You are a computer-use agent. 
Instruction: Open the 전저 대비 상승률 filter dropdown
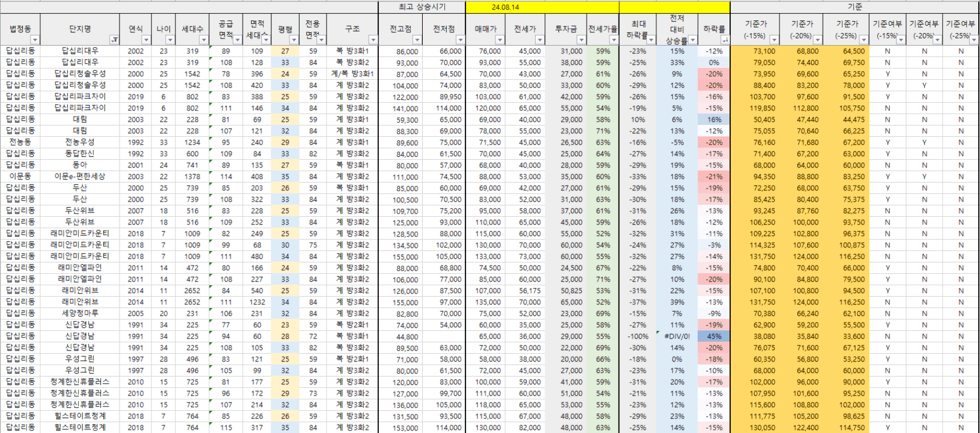point(693,40)
